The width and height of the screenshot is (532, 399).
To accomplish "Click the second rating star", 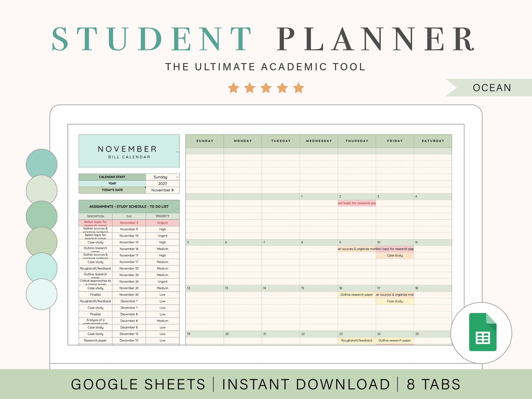I will tap(249, 88).
